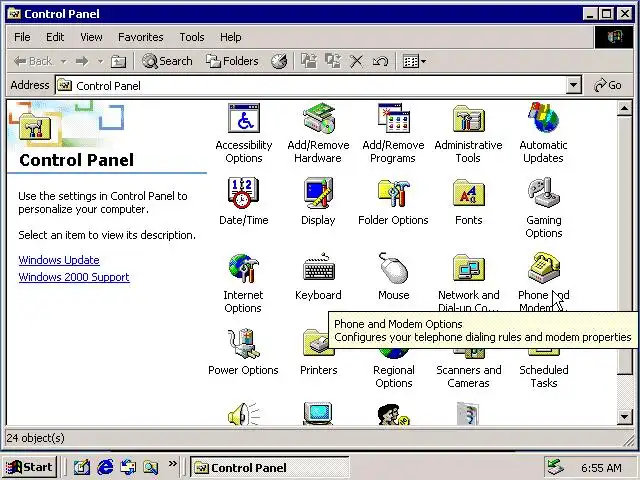Click the Delete X toolbar icon
The image size is (640, 480).
click(356, 61)
